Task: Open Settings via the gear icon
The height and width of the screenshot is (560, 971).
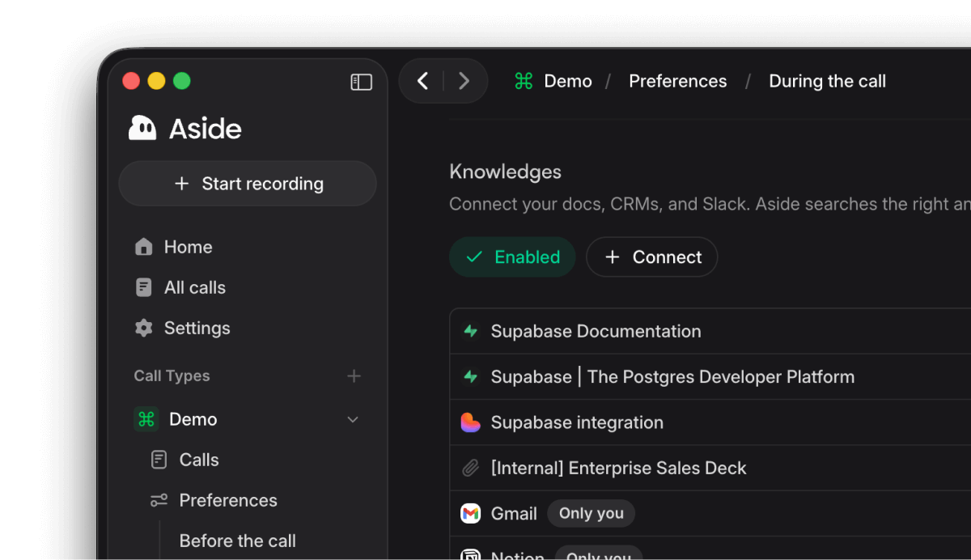Action: point(143,328)
